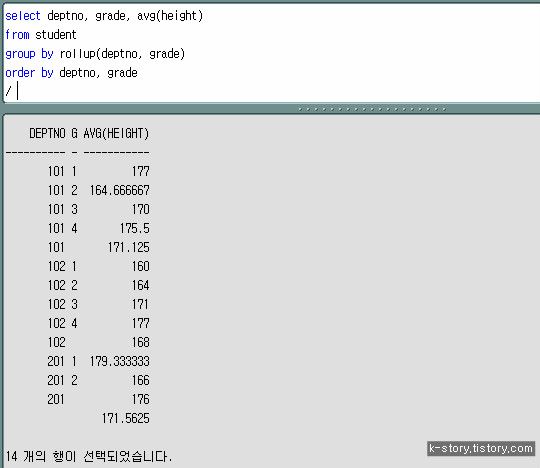
Task: Click the value 168
Action: [141, 342]
